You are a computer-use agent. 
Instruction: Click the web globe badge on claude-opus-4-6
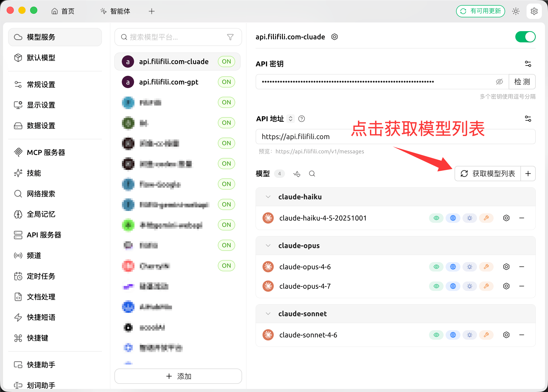pos(453,267)
